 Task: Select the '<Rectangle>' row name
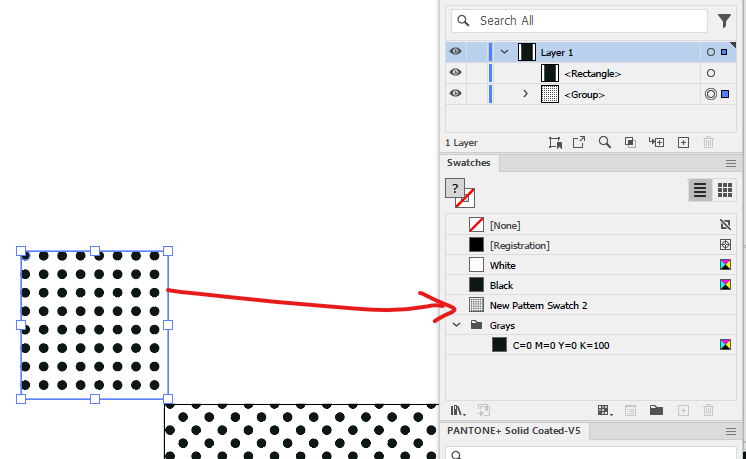592,73
